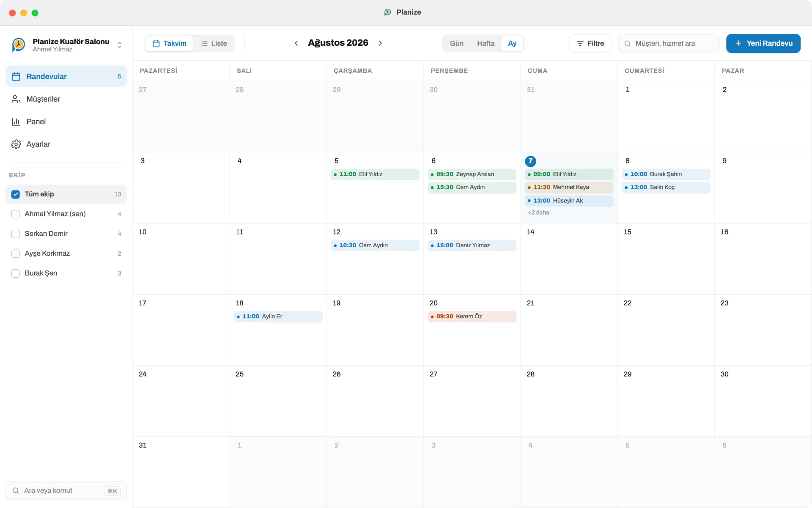
Task: Focus the Müşteri, hizmet ara field
Action: click(x=669, y=43)
